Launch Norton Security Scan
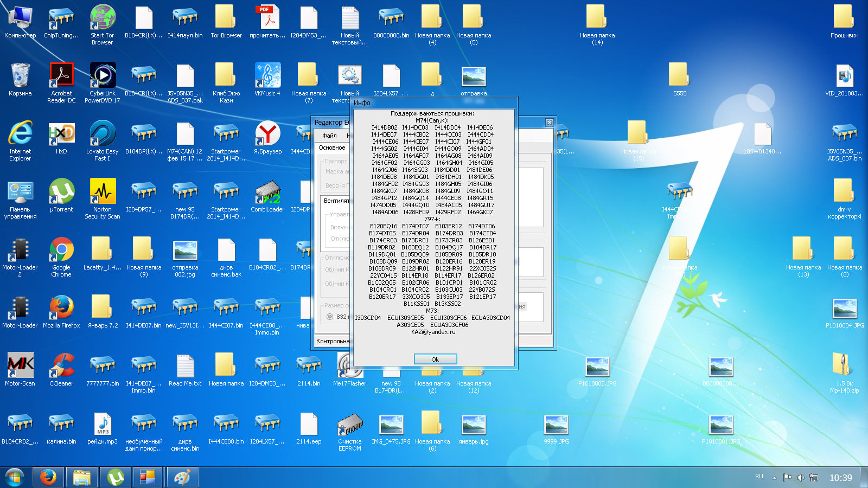The image size is (868, 488). pos(103,198)
